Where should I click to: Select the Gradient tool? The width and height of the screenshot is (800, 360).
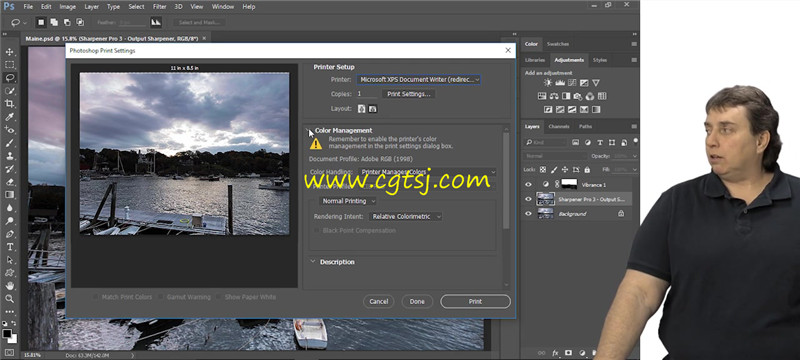coord(10,195)
